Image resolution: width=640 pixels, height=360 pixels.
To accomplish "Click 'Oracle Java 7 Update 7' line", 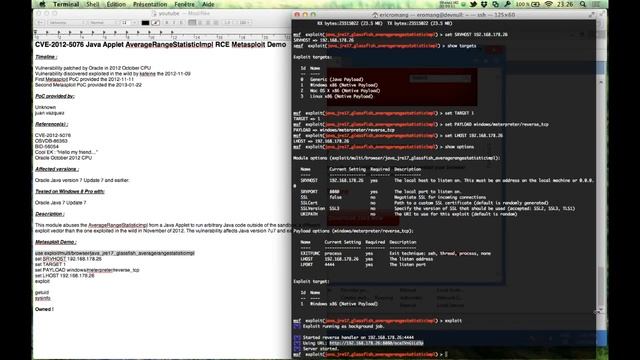I will (60, 202).
